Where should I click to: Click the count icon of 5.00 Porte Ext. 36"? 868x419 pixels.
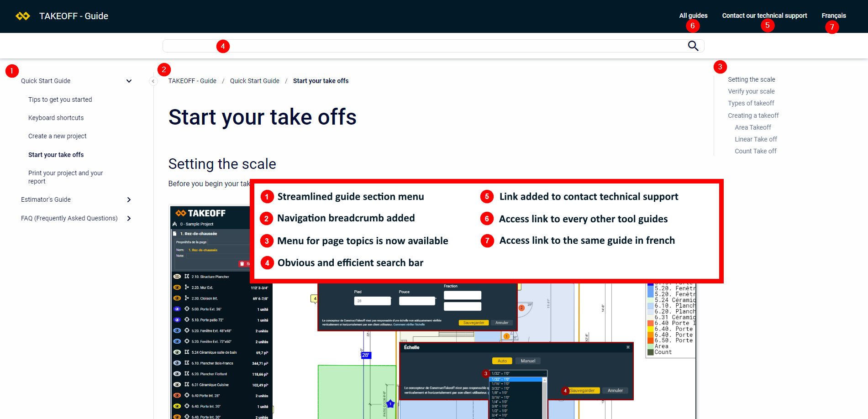187,309
